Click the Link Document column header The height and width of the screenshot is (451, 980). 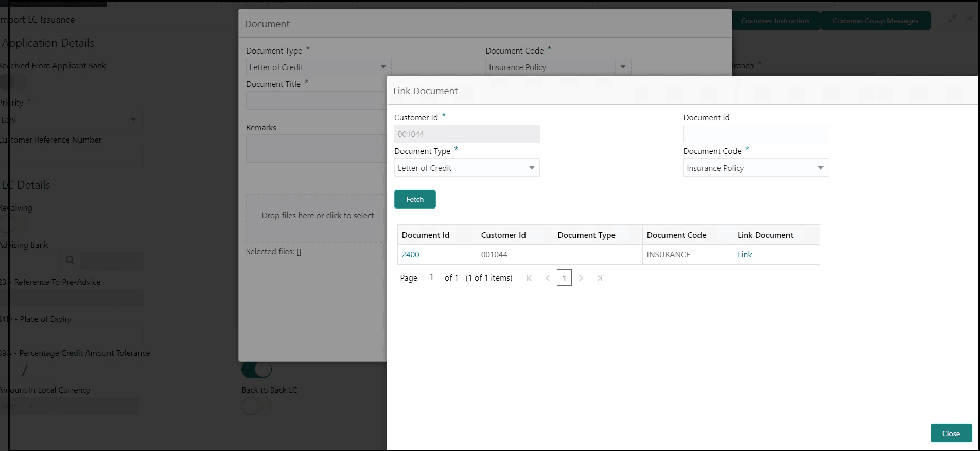point(777,235)
